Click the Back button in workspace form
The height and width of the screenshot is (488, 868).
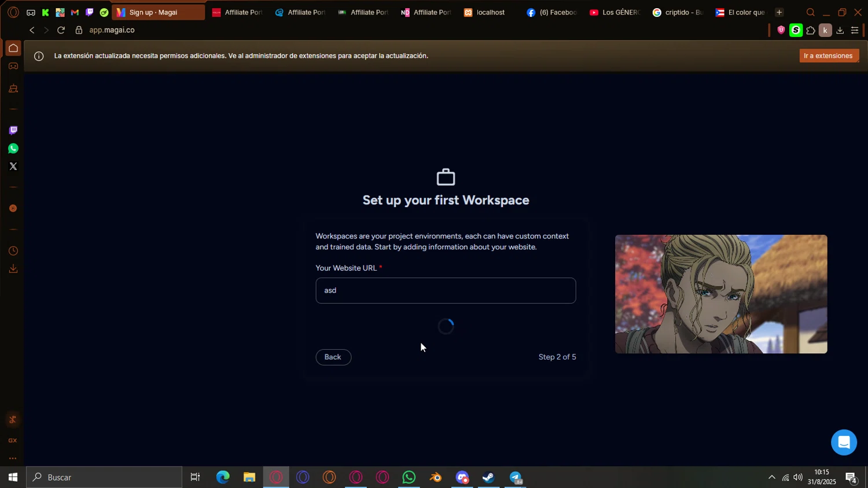(333, 357)
